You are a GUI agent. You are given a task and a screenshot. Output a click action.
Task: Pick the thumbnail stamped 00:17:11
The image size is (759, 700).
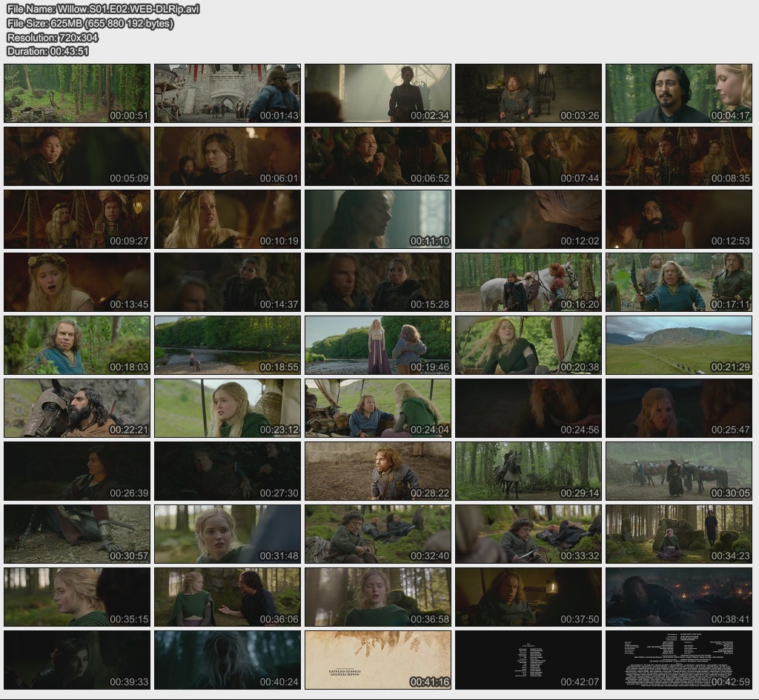pos(679,282)
